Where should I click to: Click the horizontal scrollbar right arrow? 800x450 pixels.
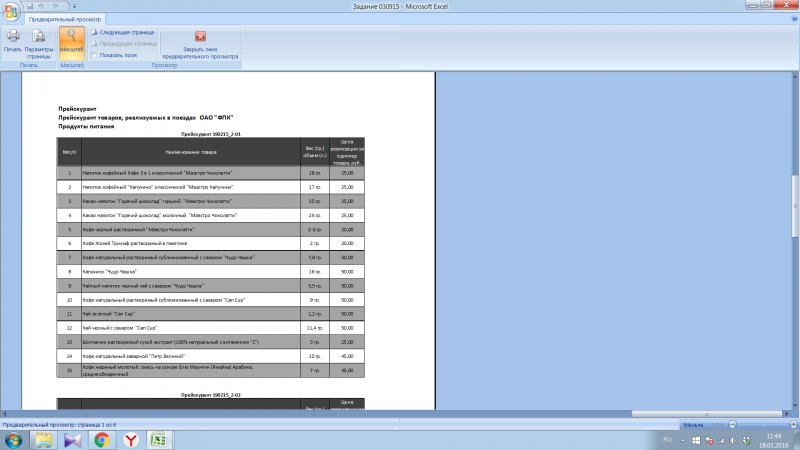(x=786, y=414)
